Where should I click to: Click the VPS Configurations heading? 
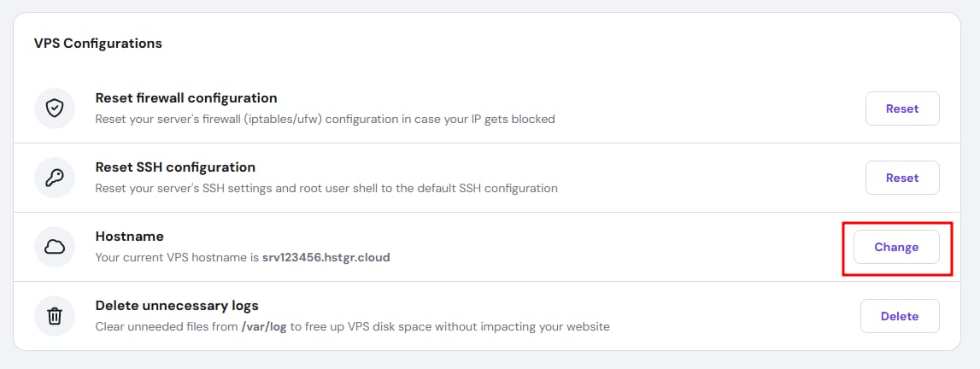[x=98, y=43]
